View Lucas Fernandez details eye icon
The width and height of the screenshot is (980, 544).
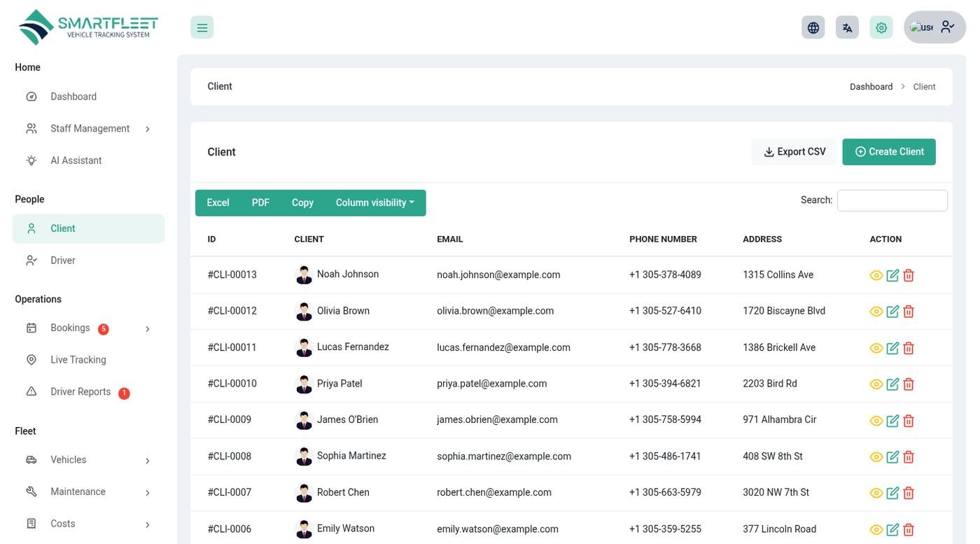pos(876,348)
